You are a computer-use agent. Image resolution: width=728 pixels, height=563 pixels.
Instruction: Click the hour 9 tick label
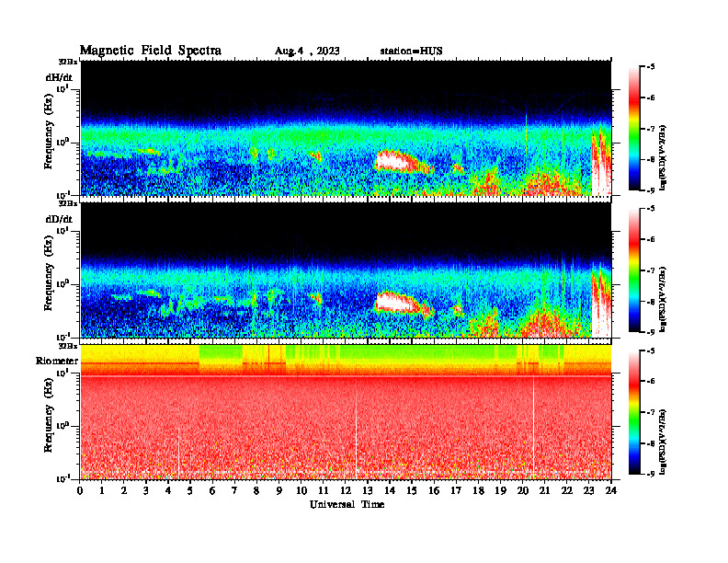click(279, 490)
